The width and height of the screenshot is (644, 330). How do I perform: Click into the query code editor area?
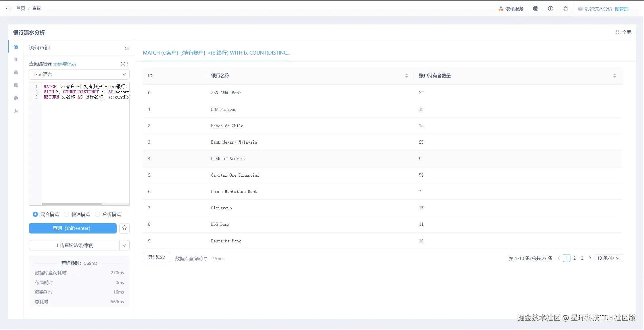tap(86, 144)
